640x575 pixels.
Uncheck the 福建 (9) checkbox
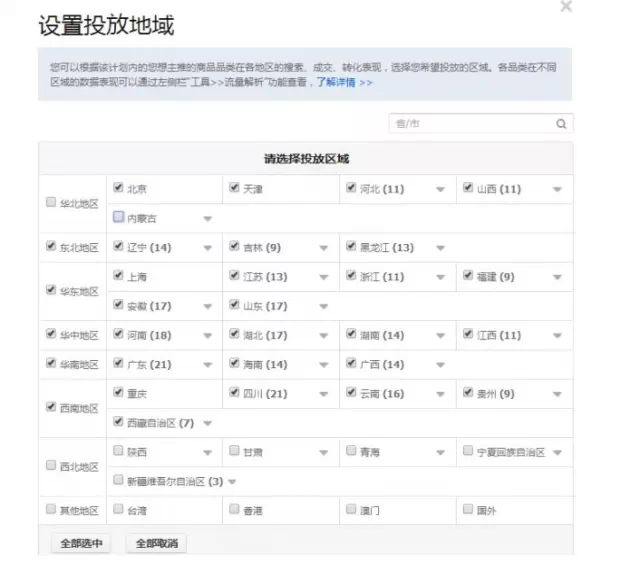tap(468, 275)
